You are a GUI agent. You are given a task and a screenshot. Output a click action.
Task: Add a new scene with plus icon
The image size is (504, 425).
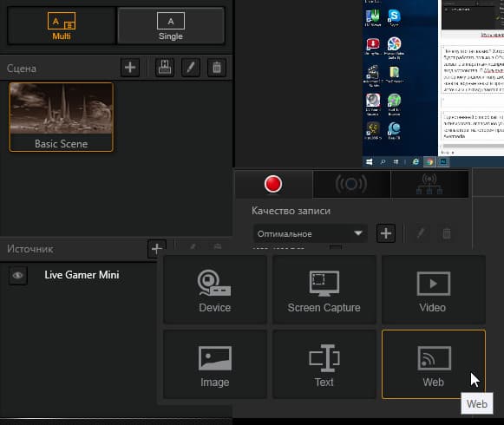click(130, 68)
